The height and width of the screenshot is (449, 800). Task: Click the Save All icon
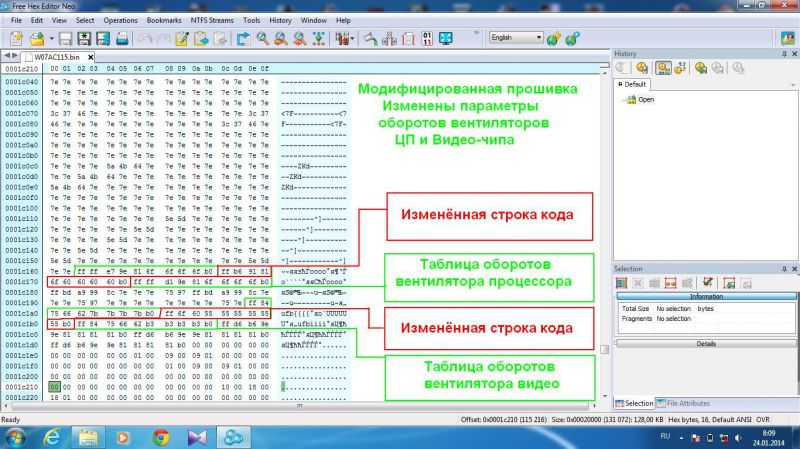(103, 38)
